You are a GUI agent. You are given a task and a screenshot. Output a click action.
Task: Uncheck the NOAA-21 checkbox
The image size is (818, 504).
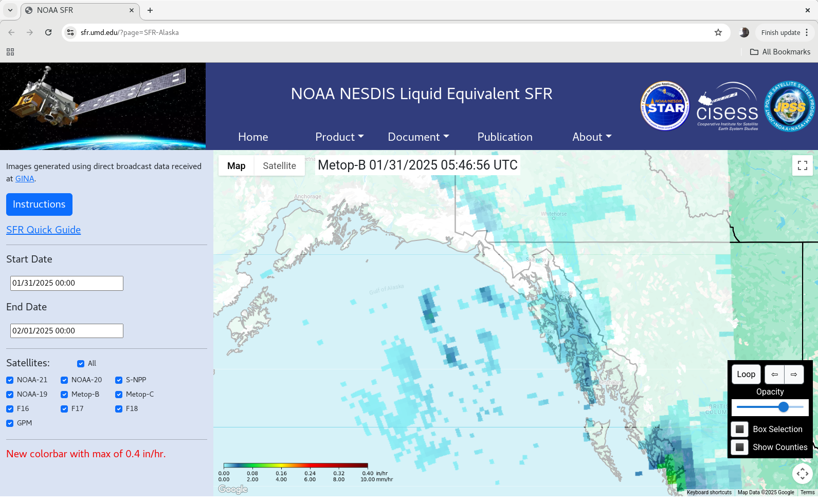click(x=10, y=380)
